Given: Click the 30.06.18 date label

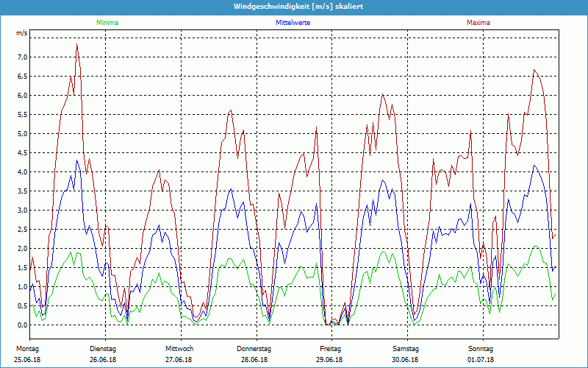Looking at the screenshot, I should click(405, 360).
